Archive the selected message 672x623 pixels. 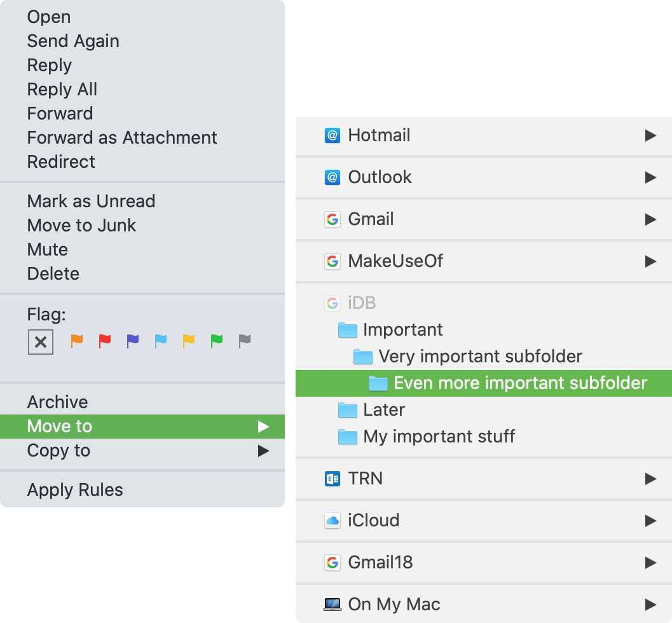point(57,402)
